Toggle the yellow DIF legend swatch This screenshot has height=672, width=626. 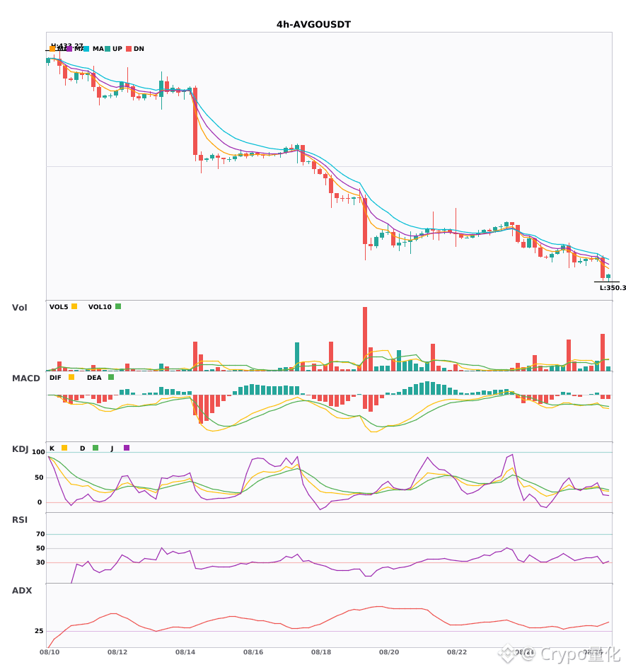point(71,377)
